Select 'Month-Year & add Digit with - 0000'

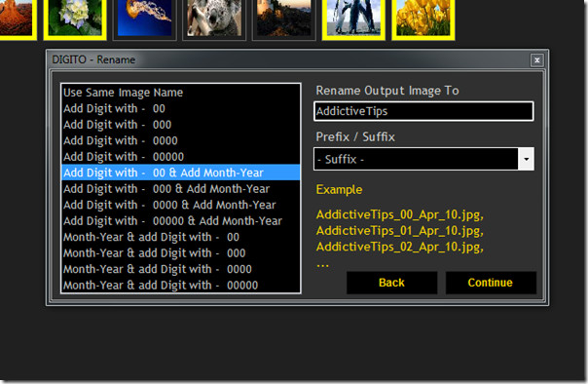(180, 269)
